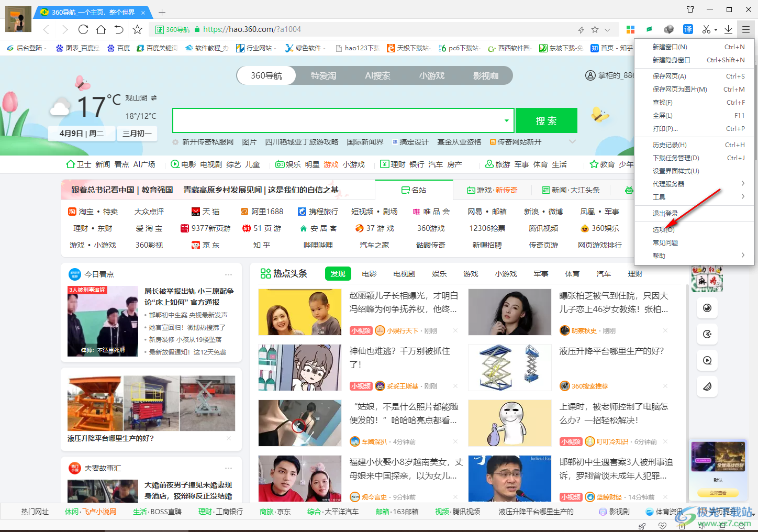758x532 pixels.
Task: Bookmark page with the address bar star
Action: click(x=595, y=30)
